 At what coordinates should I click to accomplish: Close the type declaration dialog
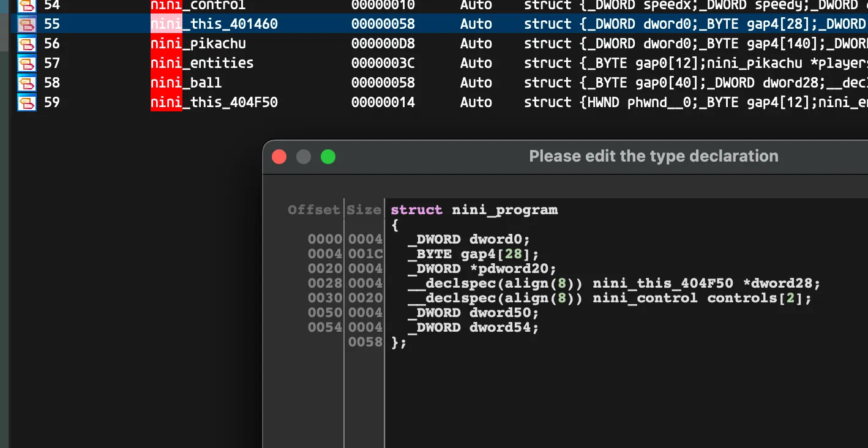(x=279, y=157)
